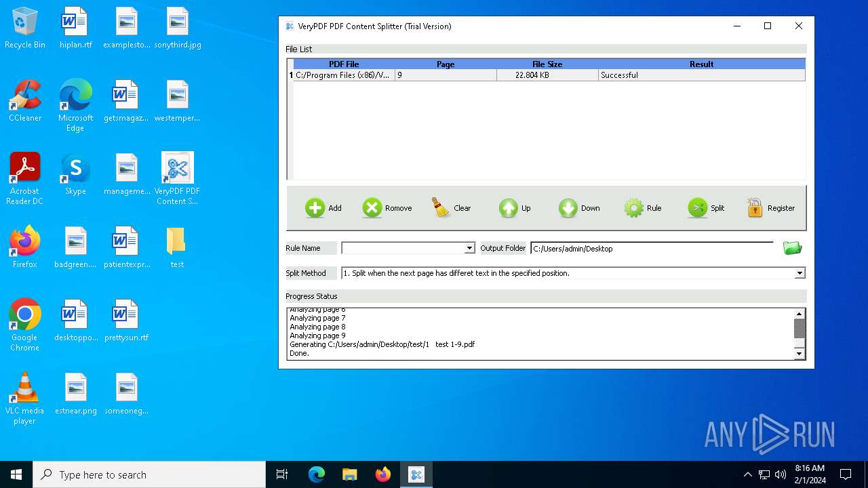
Task: Expand the Split Method dropdown arrow
Action: click(800, 273)
